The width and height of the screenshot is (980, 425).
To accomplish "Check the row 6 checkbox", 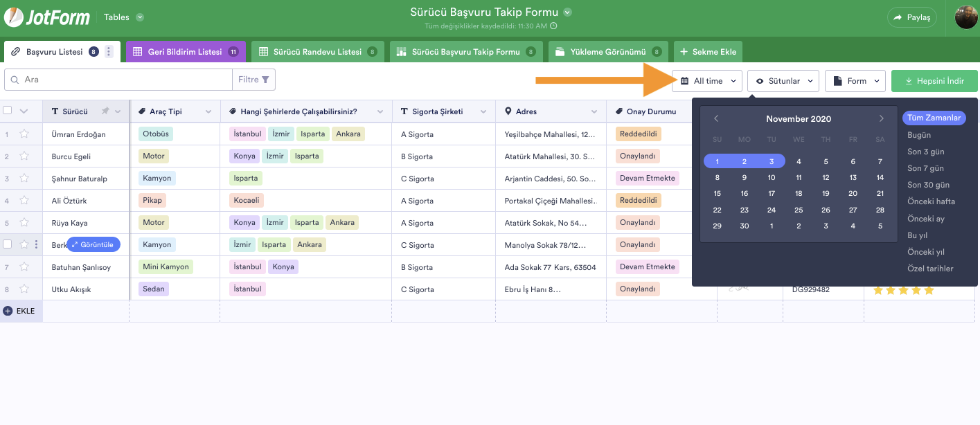I will pos(8,244).
